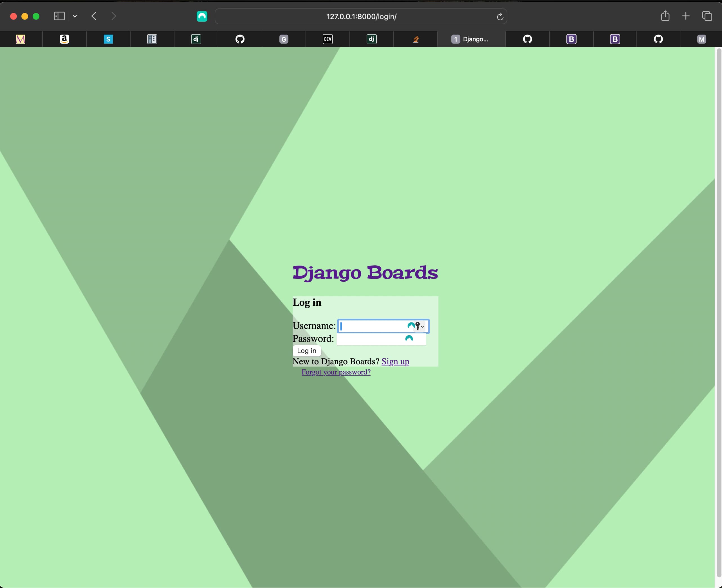Submit with the Log in button
Viewport: 722px width, 588px height.
(x=307, y=351)
